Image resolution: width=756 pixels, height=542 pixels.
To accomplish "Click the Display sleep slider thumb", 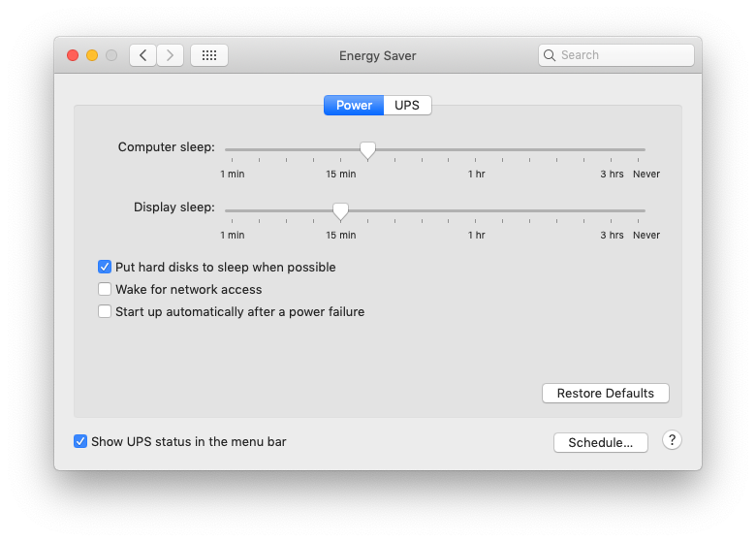I will 341,211.
